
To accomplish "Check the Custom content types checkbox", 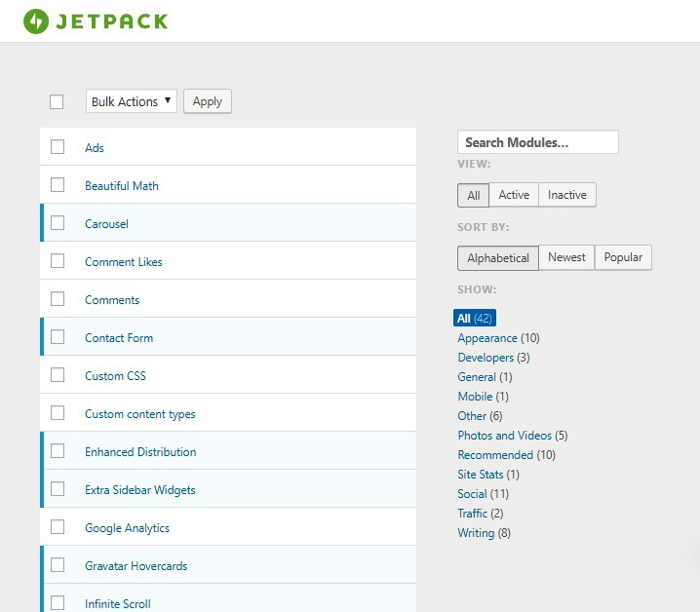I will (x=58, y=413).
